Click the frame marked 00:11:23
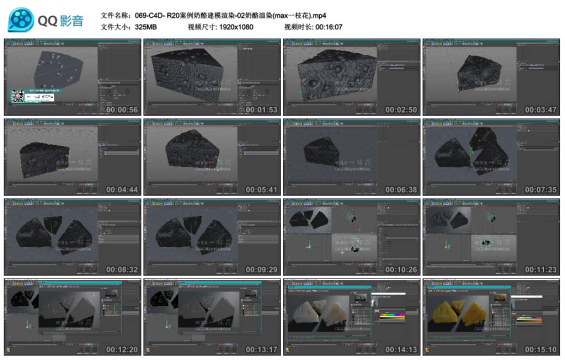The height and width of the screenshot is (360, 565). tap(491, 237)
